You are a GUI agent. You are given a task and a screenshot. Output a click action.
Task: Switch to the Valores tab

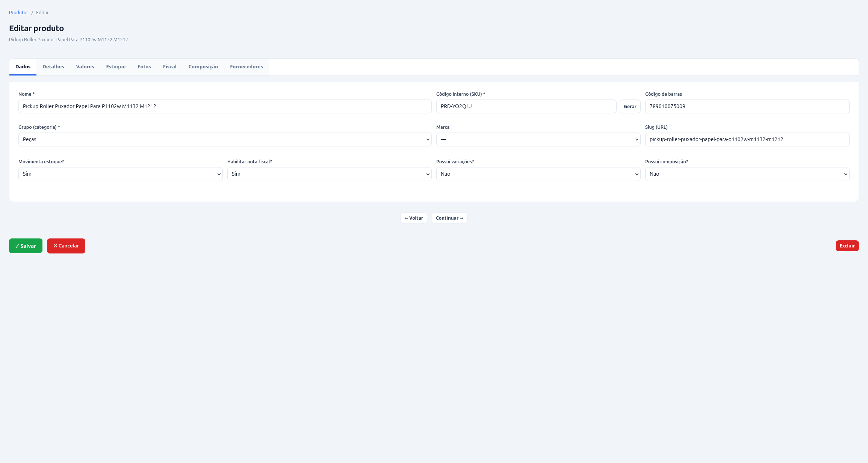point(85,67)
